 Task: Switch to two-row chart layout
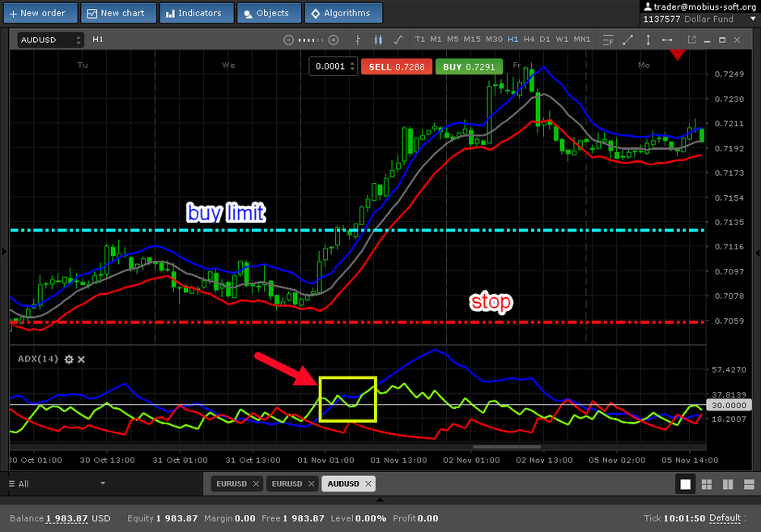click(750, 484)
